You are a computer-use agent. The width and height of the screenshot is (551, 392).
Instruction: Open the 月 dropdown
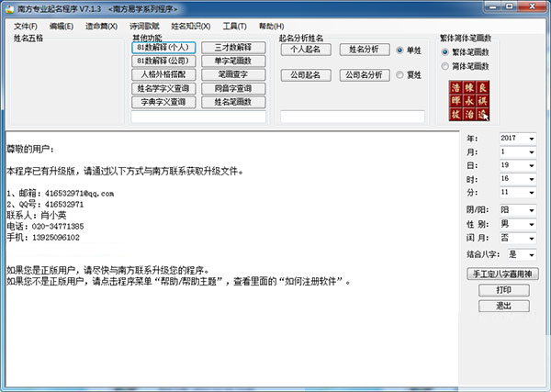pyautogui.click(x=518, y=151)
